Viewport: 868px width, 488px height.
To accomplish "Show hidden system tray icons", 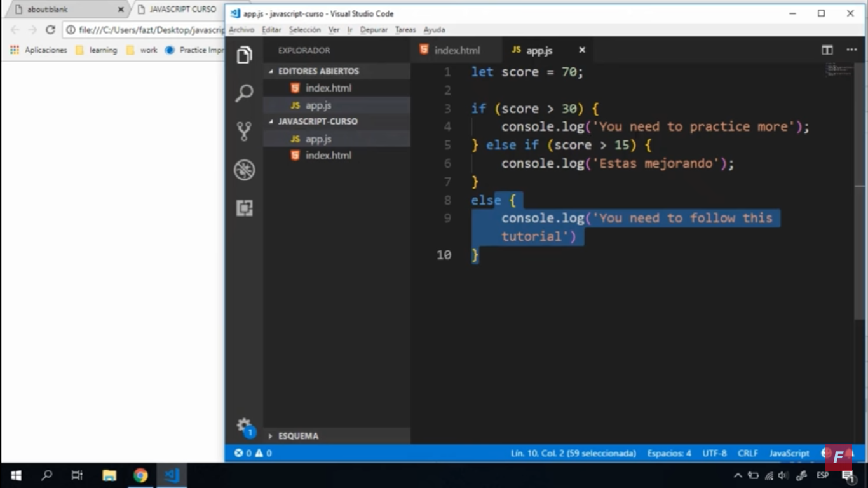I will [x=738, y=475].
